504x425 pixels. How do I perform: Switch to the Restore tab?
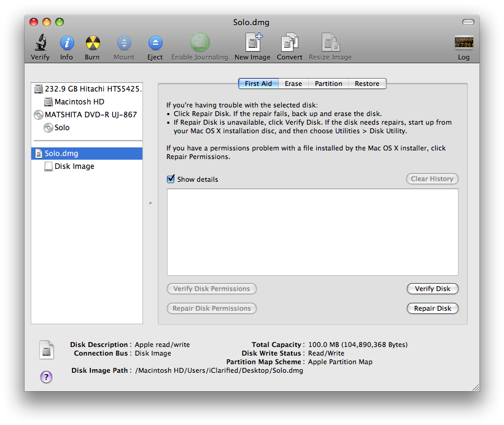(366, 84)
